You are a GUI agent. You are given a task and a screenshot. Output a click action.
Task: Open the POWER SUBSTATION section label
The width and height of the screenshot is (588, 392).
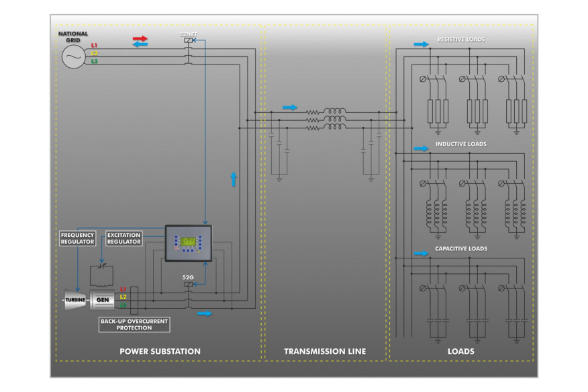click(x=159, y=350)
